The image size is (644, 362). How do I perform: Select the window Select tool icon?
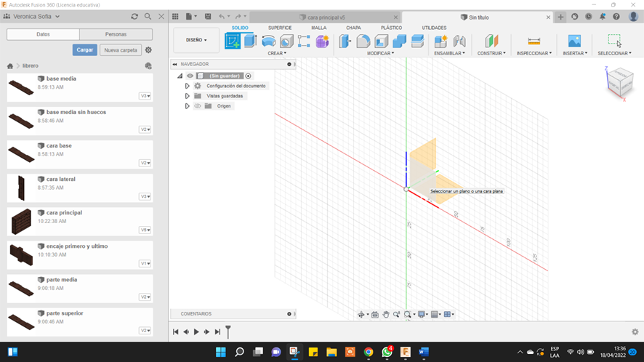click(614, 41)
